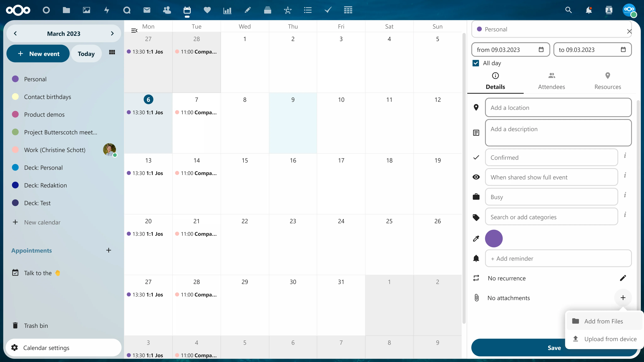The height and width of the screenshot is (362, 644).
Task: Open the Busy availability dropdown
Action: [551, 197]
